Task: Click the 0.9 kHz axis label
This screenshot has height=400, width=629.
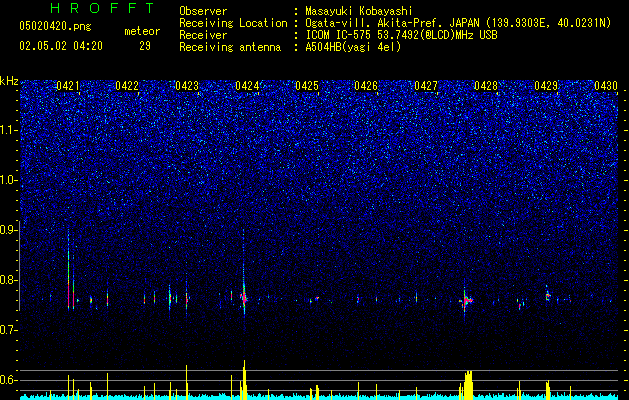Action: [x=9, y=230]
